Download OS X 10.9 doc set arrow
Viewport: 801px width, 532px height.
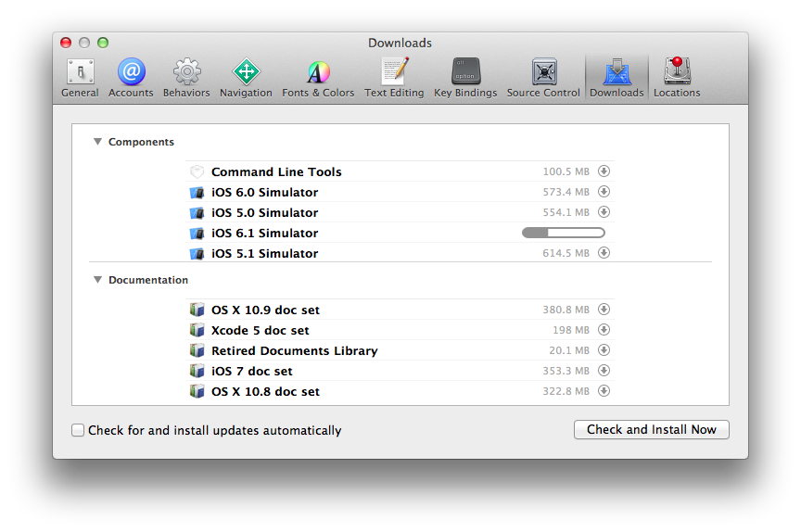pos(604,310)
